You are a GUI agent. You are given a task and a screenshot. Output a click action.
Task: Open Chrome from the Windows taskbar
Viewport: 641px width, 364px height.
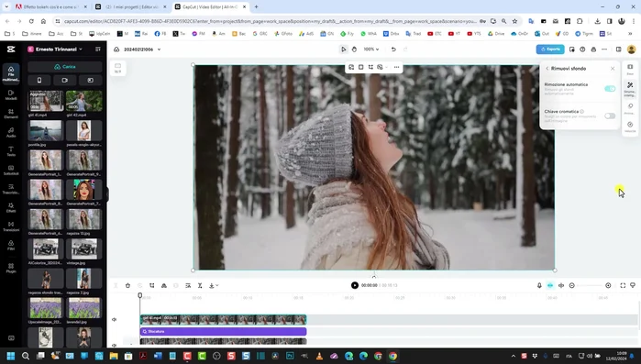pyautogui.click(x=392, y=356)
